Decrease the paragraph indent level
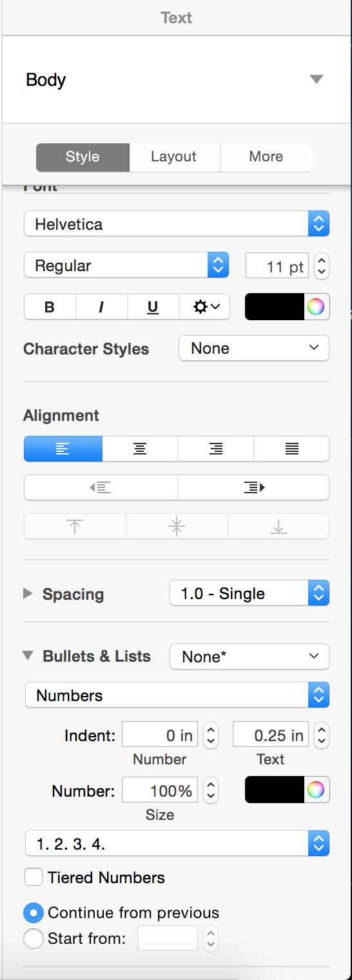The width and height of the screenshot is (352, 980). [x=101, y=487]
